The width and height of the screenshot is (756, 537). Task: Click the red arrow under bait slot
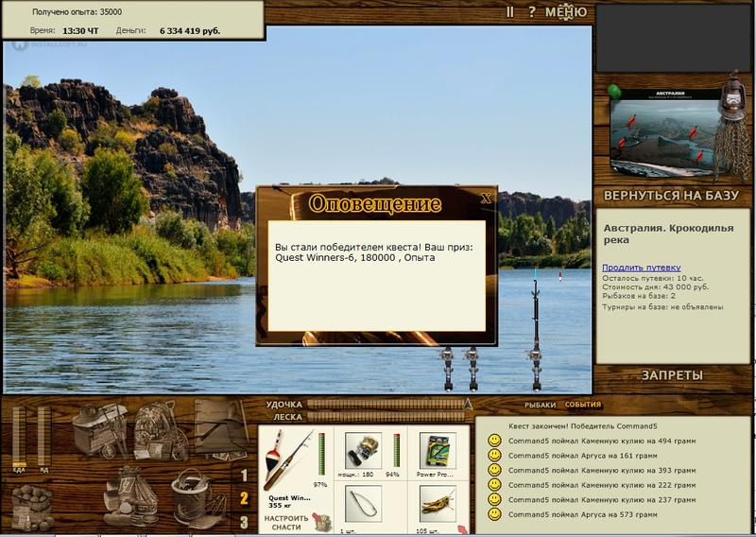462,528
